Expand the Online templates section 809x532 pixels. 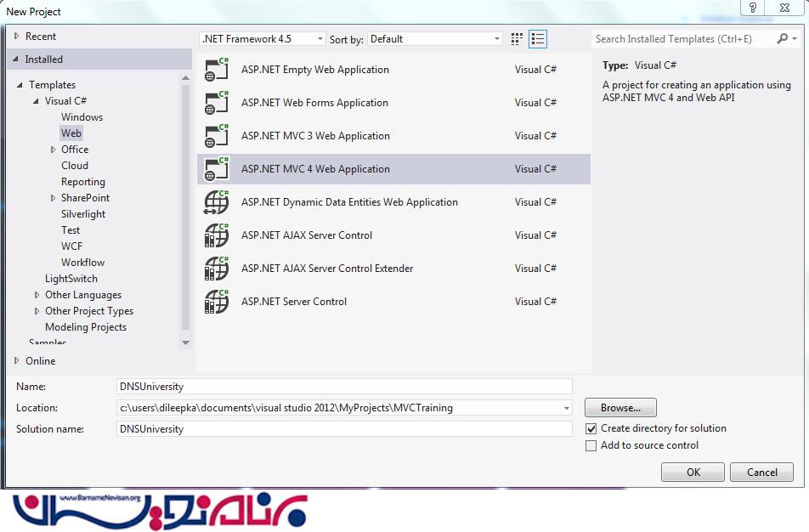16,361
